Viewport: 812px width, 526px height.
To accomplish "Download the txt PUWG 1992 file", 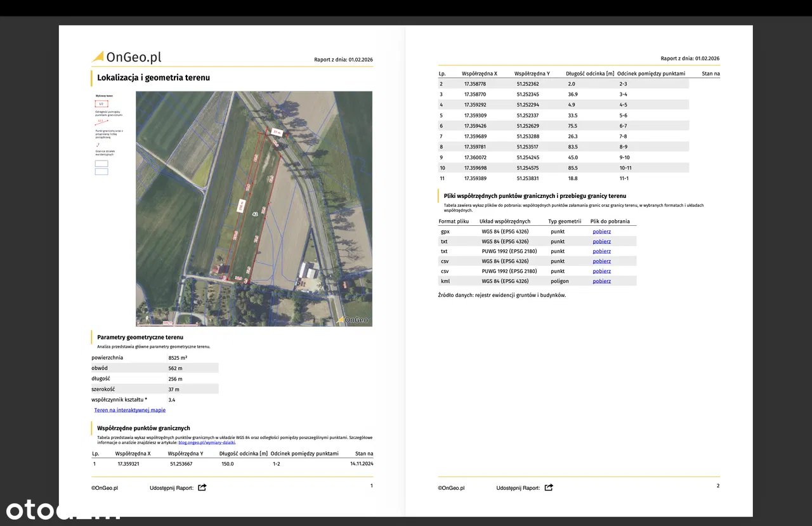I will coord(601,251).
